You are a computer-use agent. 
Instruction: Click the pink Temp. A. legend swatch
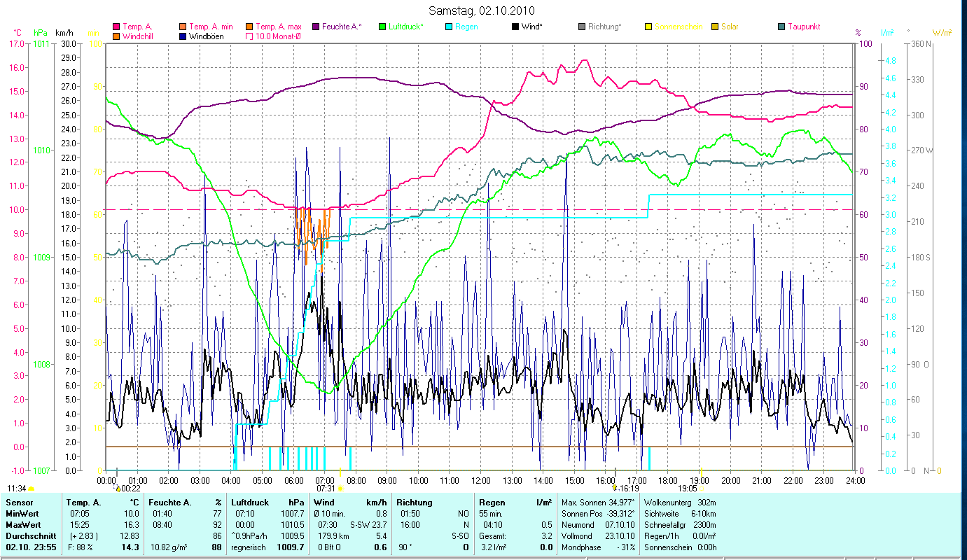point(116,27)
